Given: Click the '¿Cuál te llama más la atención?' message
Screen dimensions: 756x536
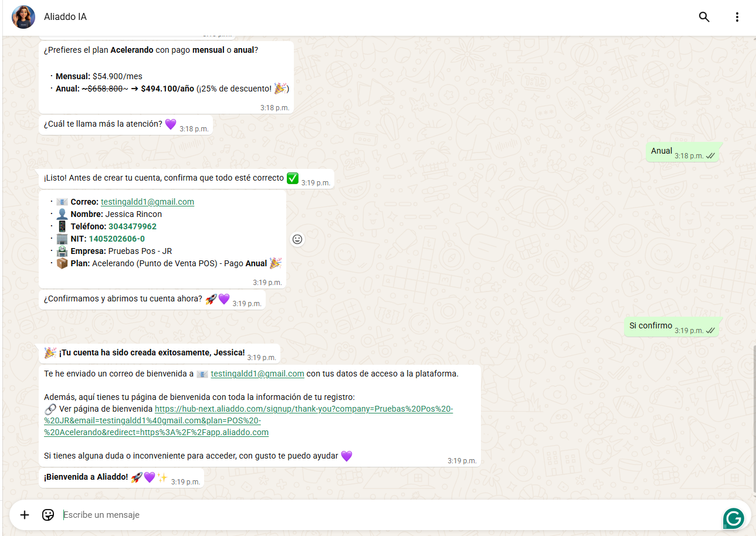Looking at the screenshot, I should (126, 125).
